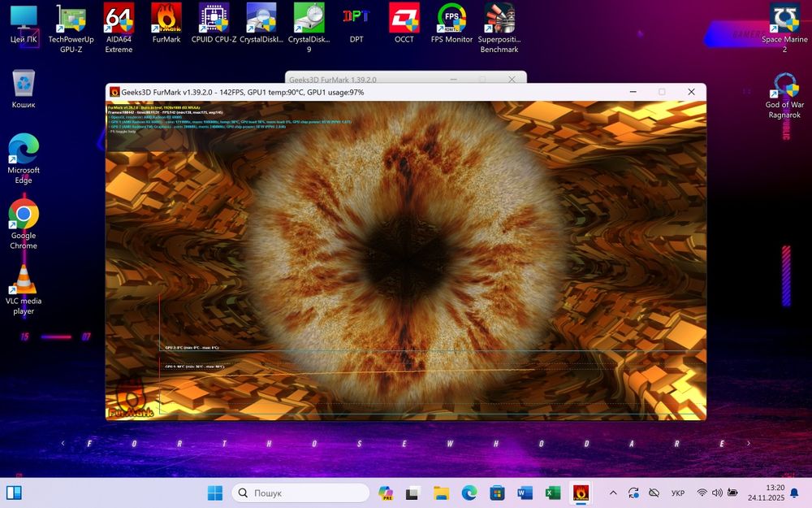Image resolution: width=812 pixels, height=508 pixels.
Task: Click the FurMark icon in the taskbar
Action: 580,493
